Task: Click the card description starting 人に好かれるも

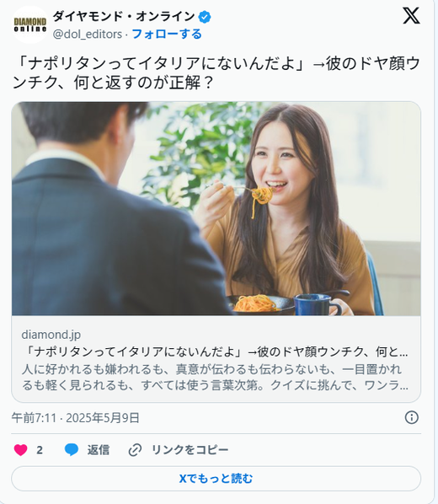Action: [215, 378]
